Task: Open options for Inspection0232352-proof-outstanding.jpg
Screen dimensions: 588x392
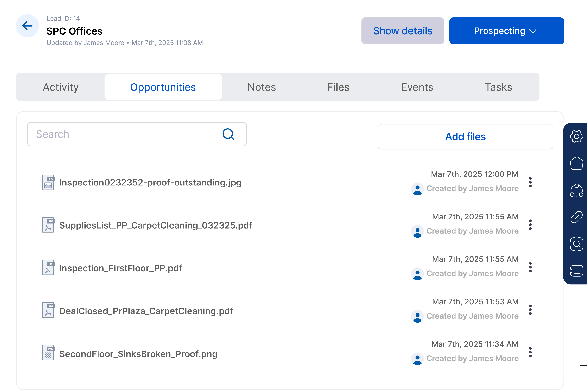Action: pyautogui.click(x=530, y=182)
